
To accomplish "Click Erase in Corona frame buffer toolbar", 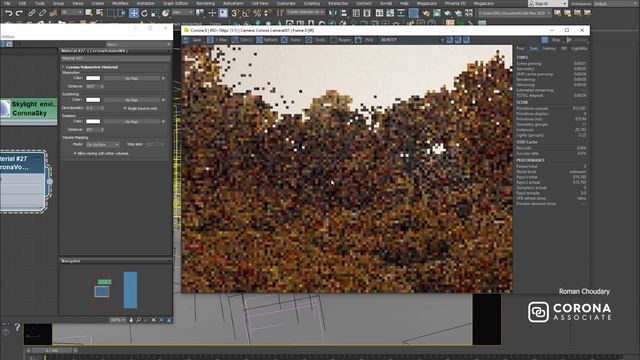I will (x=292, y=40).
